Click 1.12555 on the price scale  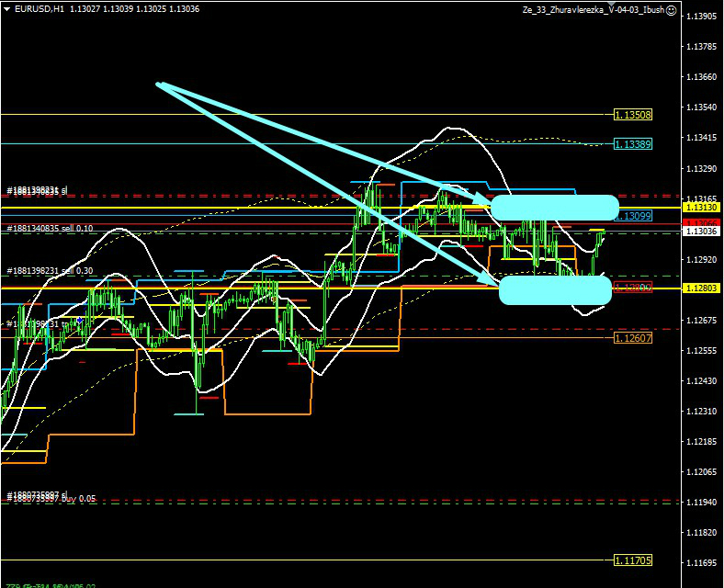click(x=701, y=350)
